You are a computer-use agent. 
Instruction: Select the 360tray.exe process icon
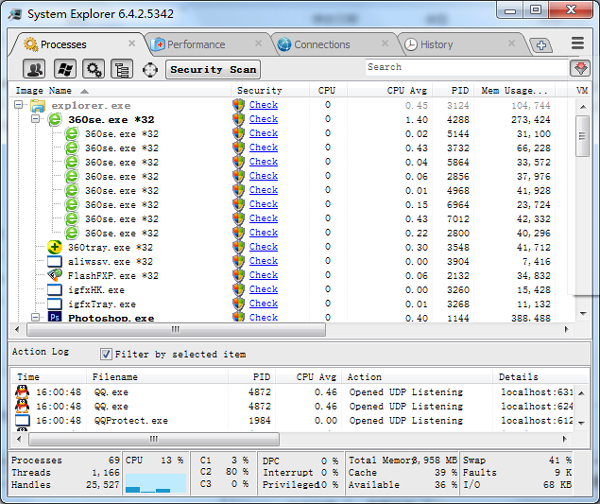[55, 247]
